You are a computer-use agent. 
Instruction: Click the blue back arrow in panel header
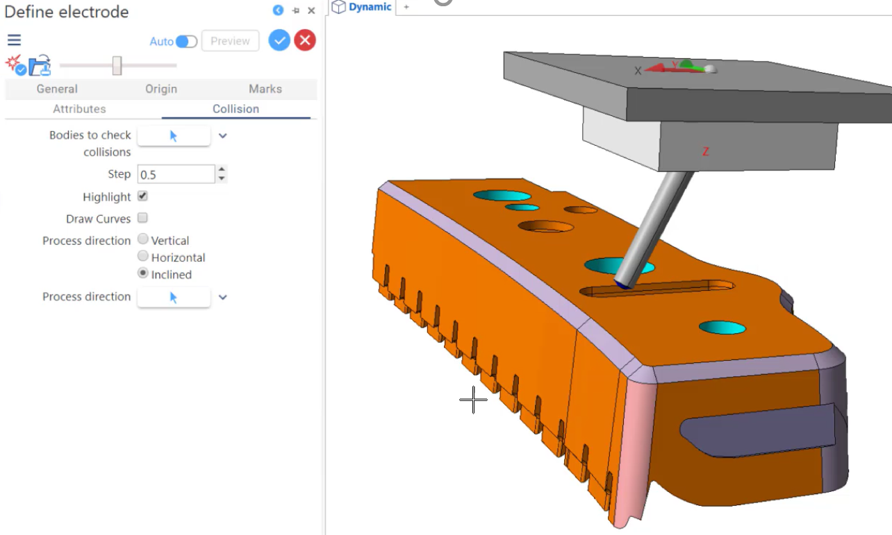tap(278, 11)
